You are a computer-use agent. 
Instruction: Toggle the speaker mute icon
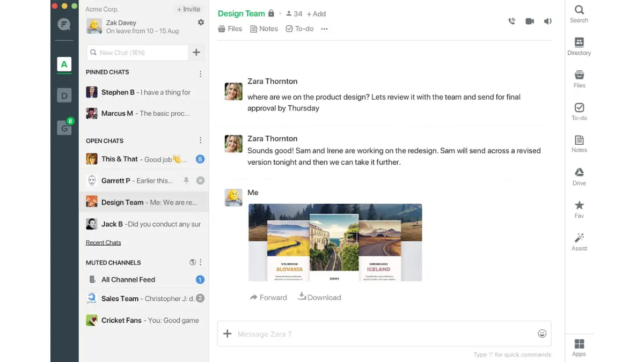coord(547,21)
